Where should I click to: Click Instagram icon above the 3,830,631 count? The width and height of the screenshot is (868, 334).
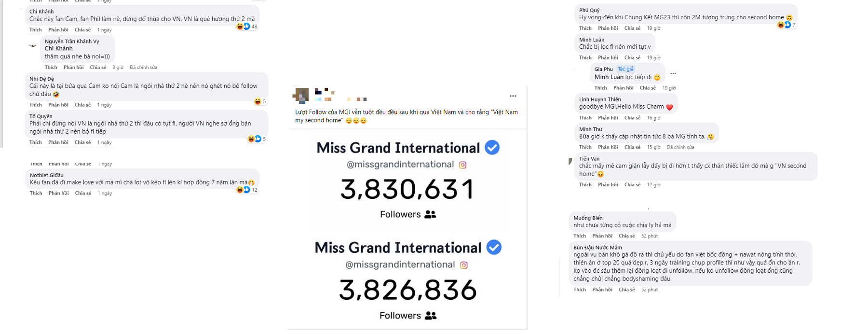[462, 165]
